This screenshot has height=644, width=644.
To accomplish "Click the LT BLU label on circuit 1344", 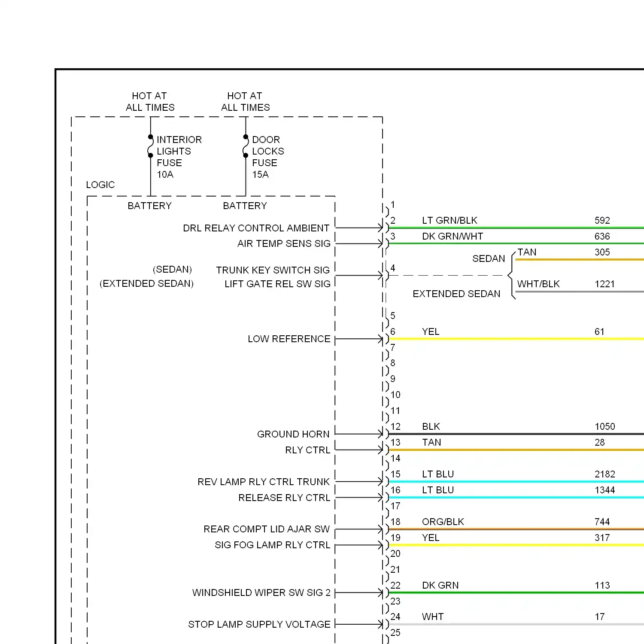I will (x=438, y=490).
